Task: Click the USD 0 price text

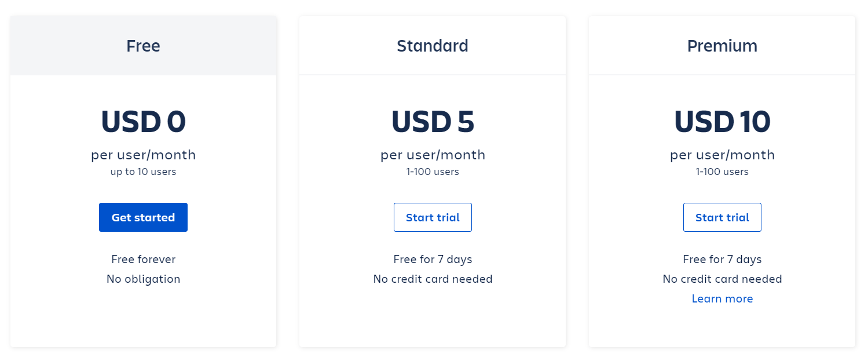Action: pyautogui.click(x=143, y=121)
